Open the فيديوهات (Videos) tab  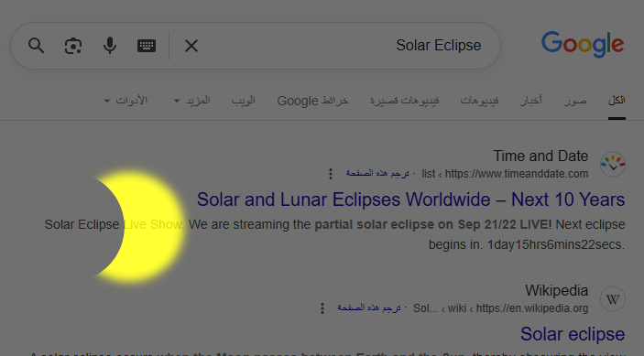click(479, 101)
